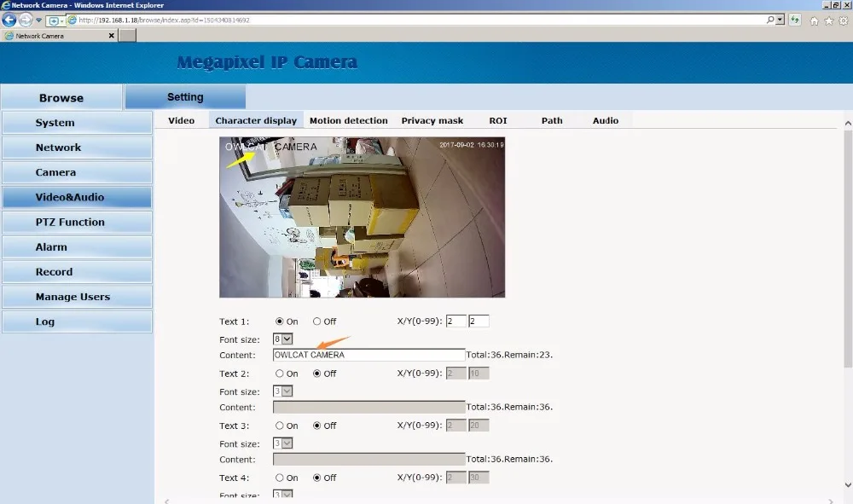Open the Text 1 font size dropdown

click(283, 339)
